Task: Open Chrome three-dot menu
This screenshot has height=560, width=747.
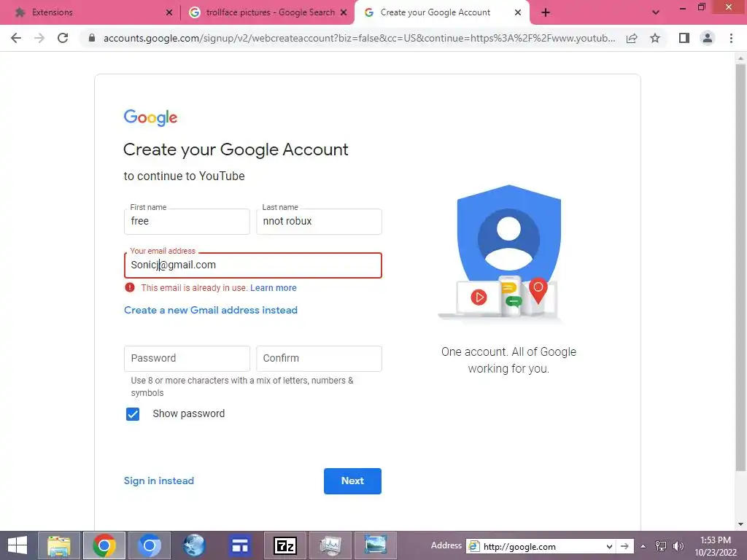Action: pyautogui.click(x=731, y=38)
